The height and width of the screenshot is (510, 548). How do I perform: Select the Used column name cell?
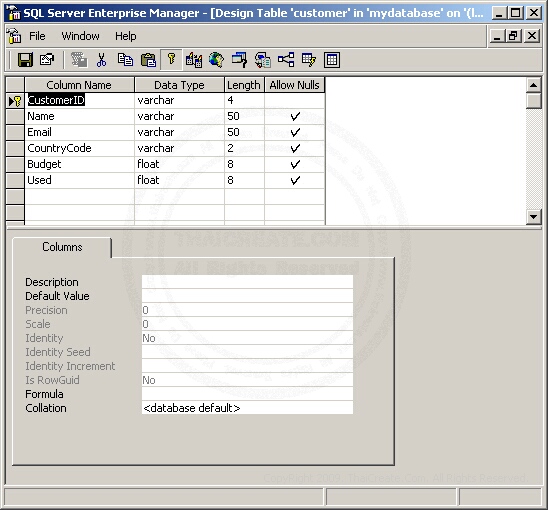[80, 180]
